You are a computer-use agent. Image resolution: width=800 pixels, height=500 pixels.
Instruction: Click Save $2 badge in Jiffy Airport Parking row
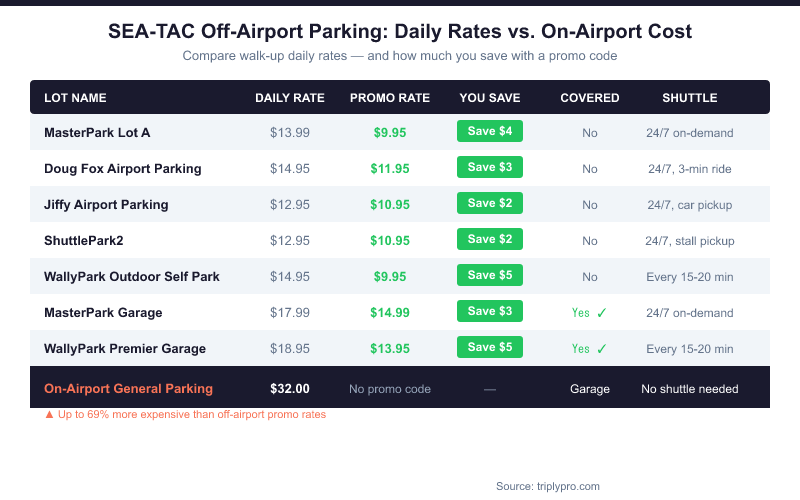click(x=490, y=203)
